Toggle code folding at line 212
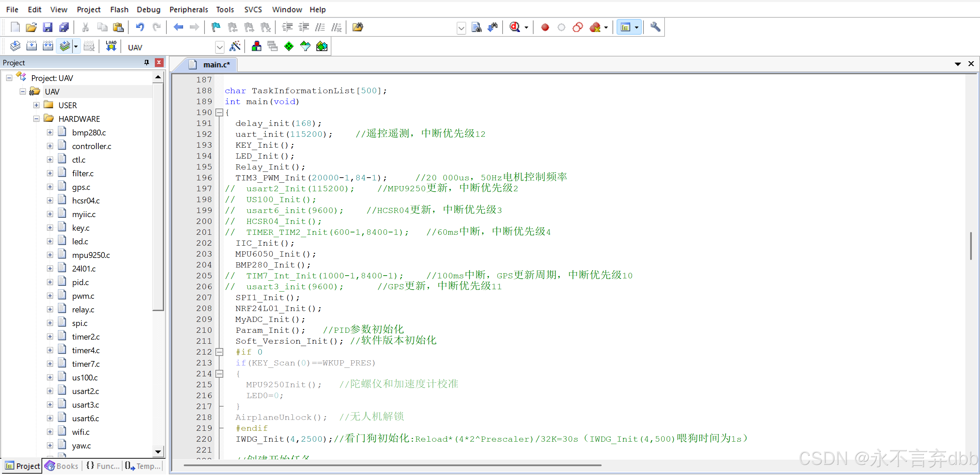 [219, 352]
